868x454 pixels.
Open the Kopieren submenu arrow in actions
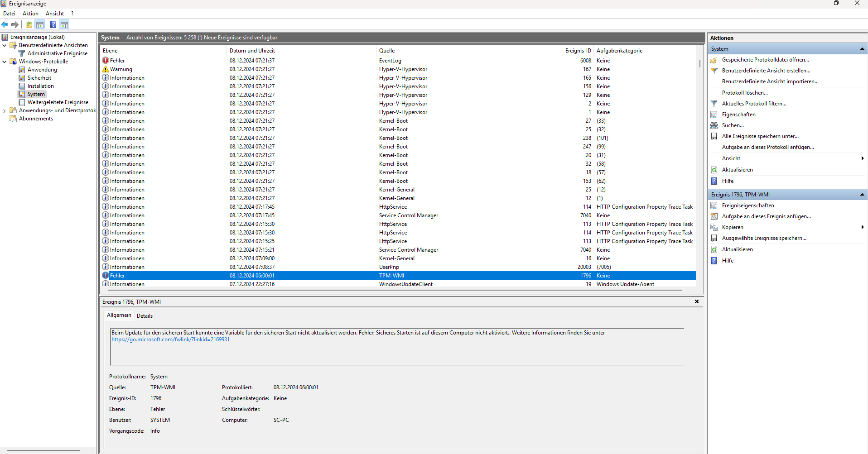[863, 227]
